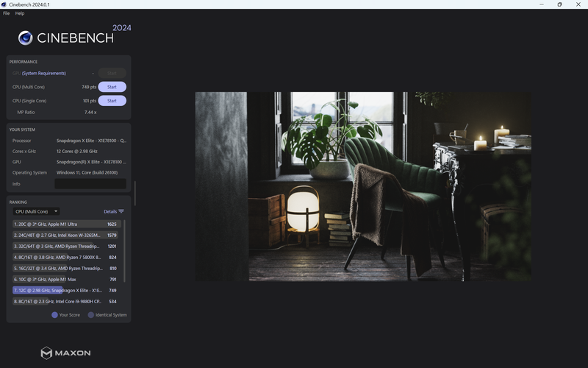The height and width of the screenshot is (368, 588).
Task: Click the MP Ratio 7.44 x value
Action: (x=90, y=113)
